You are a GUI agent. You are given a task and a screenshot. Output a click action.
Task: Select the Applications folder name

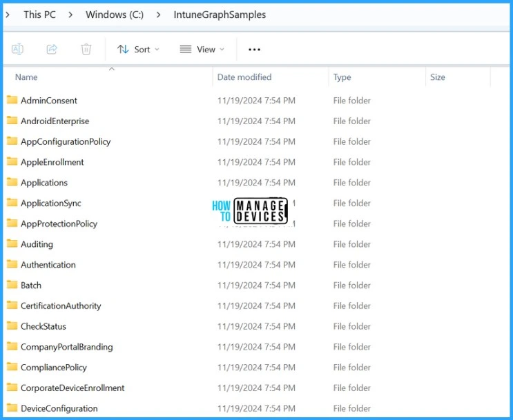pos(44,183)
